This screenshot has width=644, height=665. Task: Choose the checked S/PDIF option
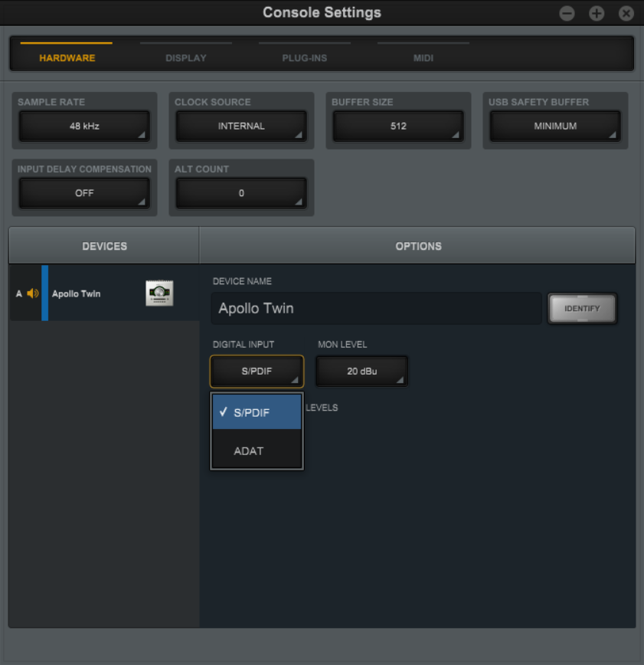pos(257,412)
